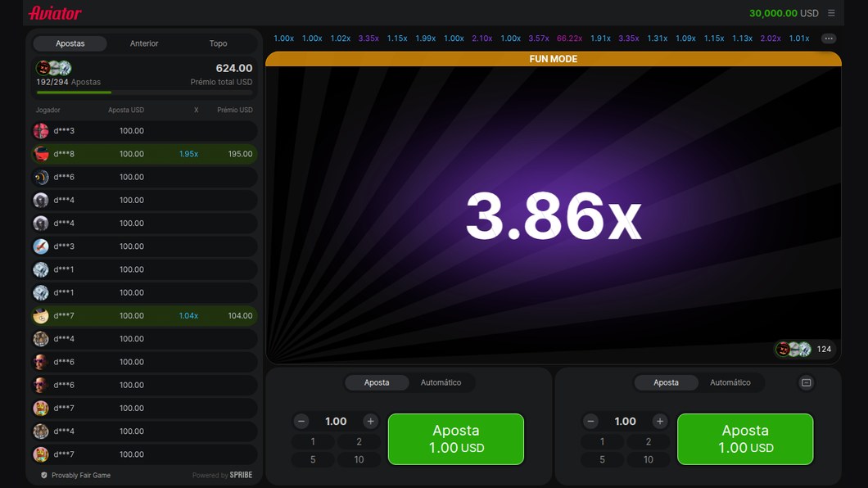Select Automático in the left bet panel

coord(441,382)
